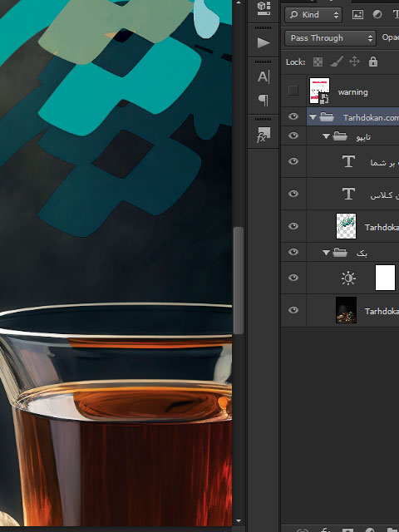This screenshot has width=399, height=532.
Task: Click the canvas vertical scrollbar thumb
Action: (239, 281)
